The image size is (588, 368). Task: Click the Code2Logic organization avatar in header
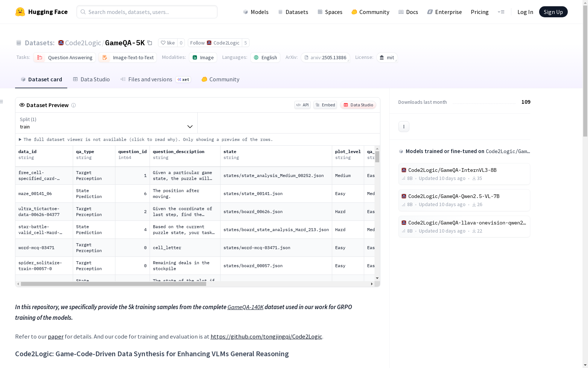tap(61, 43)
